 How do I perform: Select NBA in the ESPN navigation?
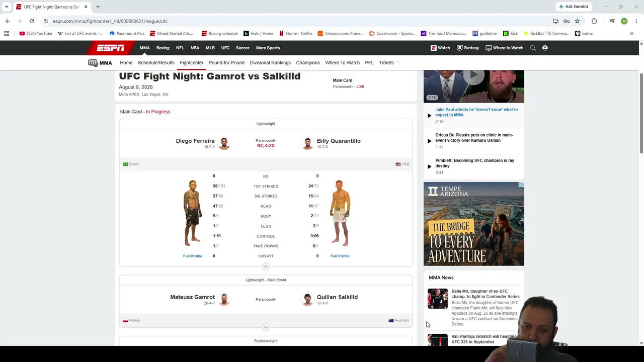(195, 48)
